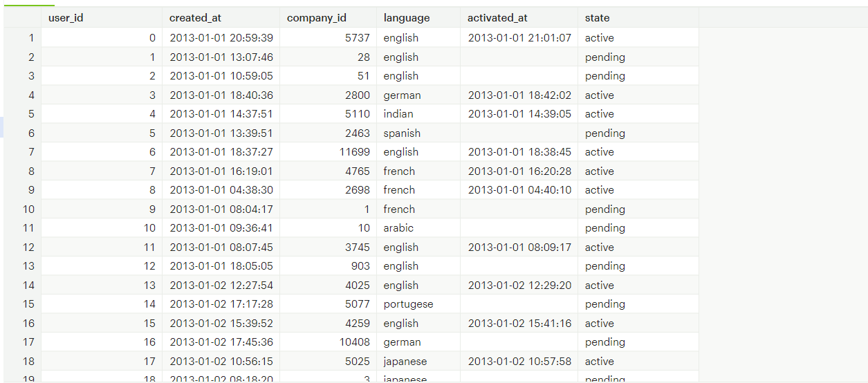Click created_at cell 2013-01-01 08:04:17
868x383 pixels.
click(x=221, y=209)
